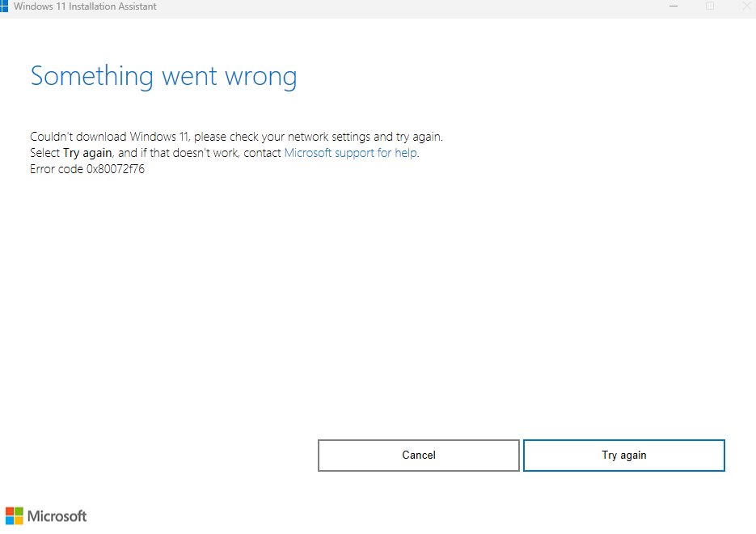
Task: Minimize the Installation Assistant window
Action: pyautogui.click(x=674, y=6)
